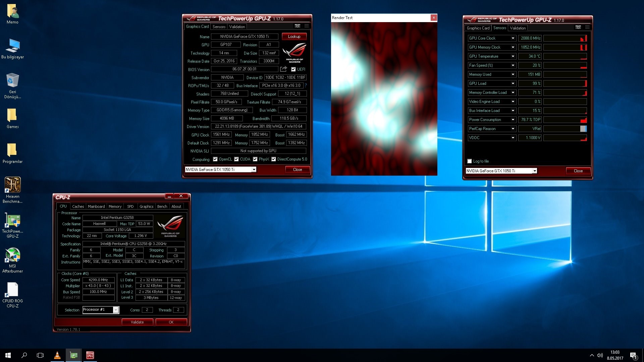
Task: Click the Heaven Benchmark icon on desktop
Action: click(12, 185)
